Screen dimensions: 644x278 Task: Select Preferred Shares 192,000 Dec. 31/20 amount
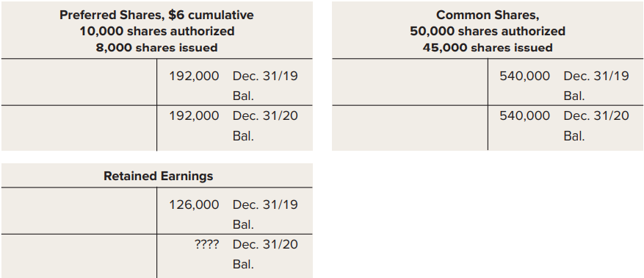coord(195,116)
